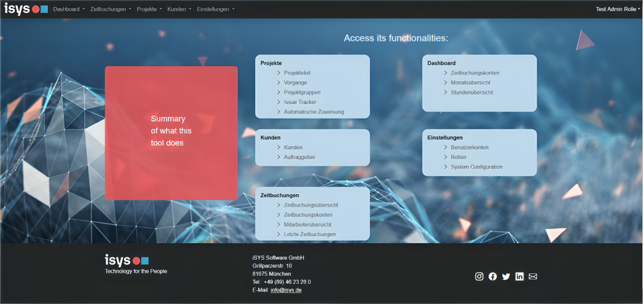Open Zeitbuchungskonten in Dashboard card

(x=475, y=73)
